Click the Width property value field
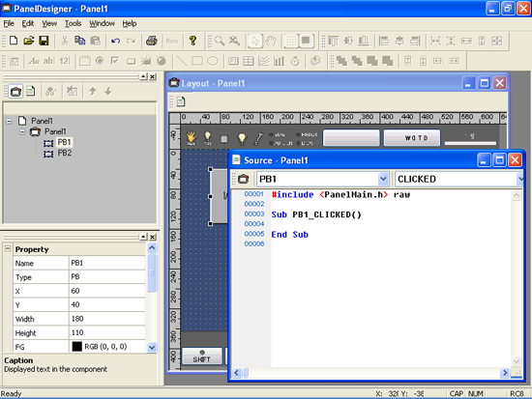 tap(107, 319)
